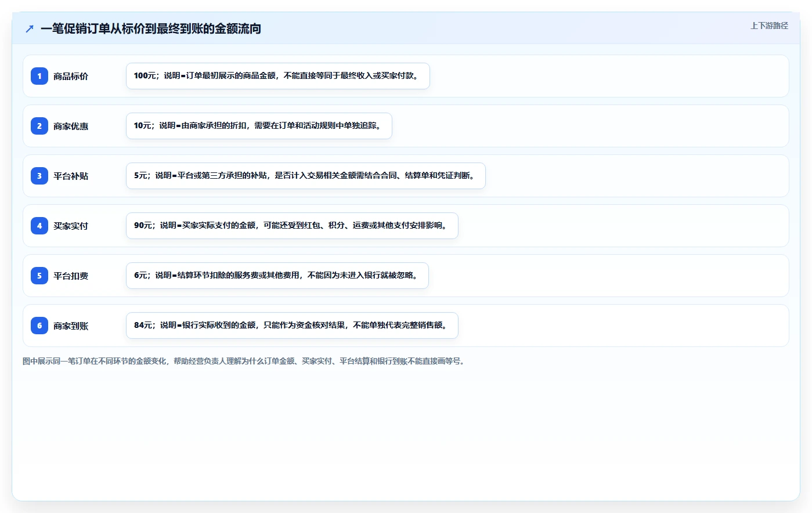The image size is (812, 513).
Task: Open the 5元 platform subsidy description box
Action: click(x=306, y=176)
